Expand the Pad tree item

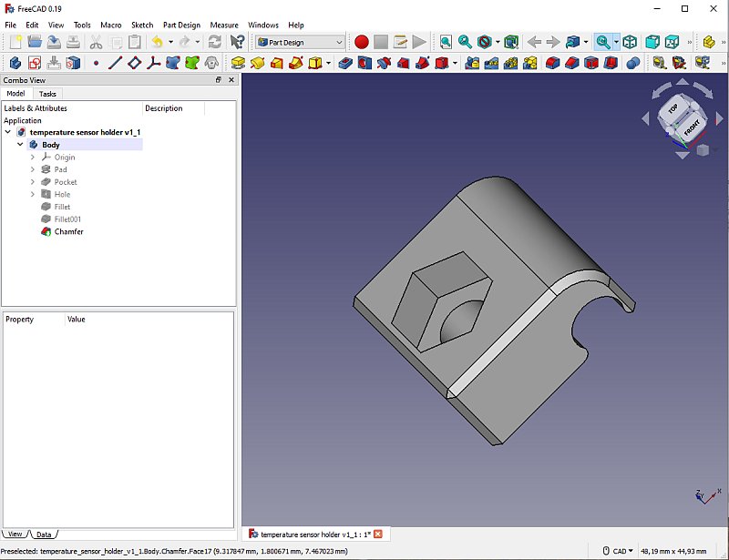pyautogui.click(x=33, y=169)
